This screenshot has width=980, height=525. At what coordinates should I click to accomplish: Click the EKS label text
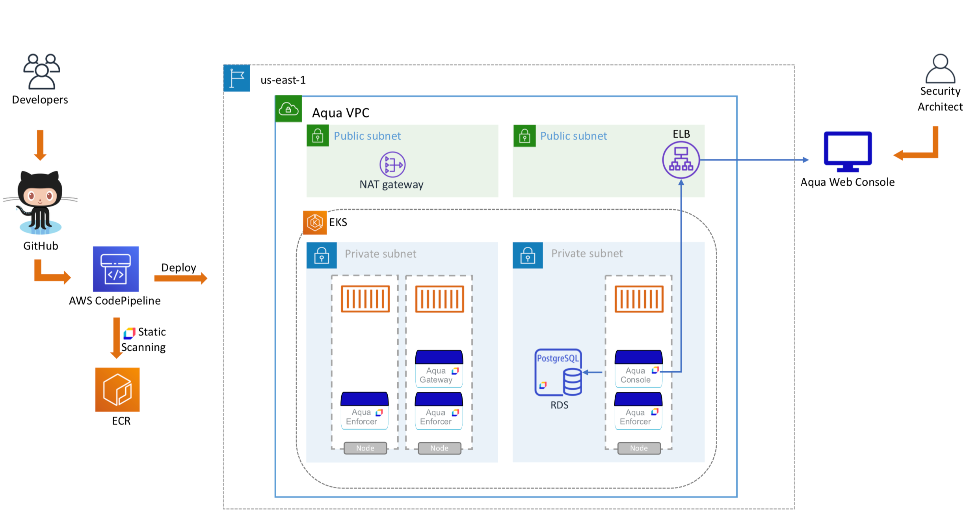[338, 222]
